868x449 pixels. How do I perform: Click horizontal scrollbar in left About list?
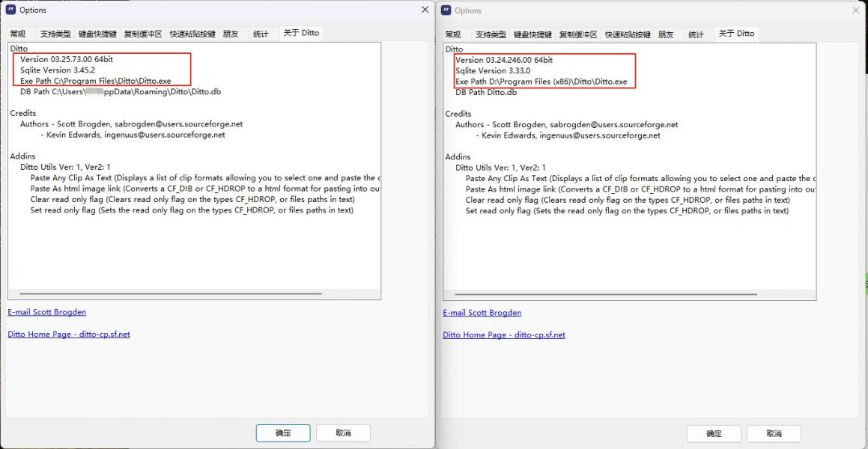[171, 294]
